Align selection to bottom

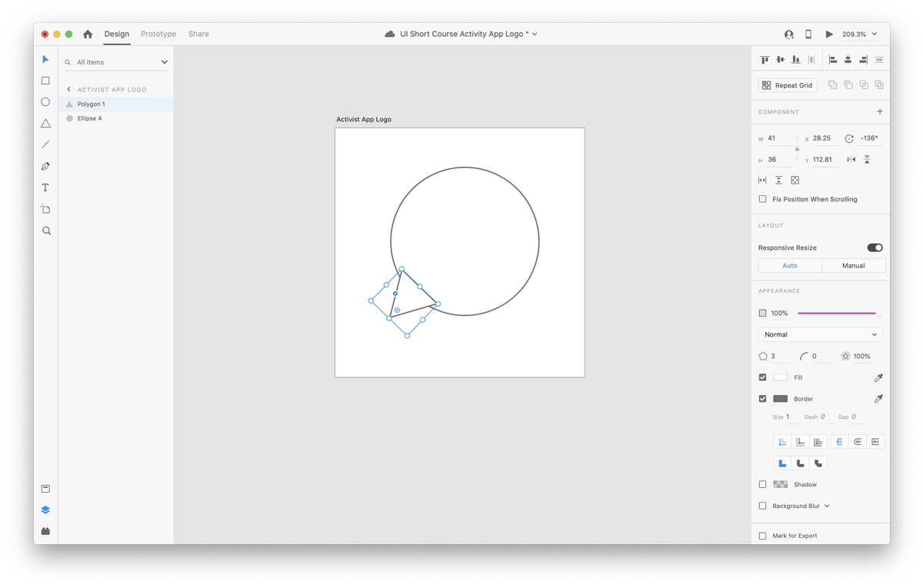(x=795, y=59)
